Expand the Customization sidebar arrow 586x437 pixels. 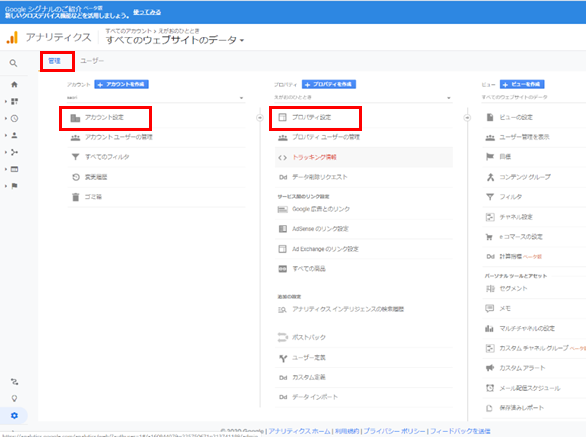[6, 101]
